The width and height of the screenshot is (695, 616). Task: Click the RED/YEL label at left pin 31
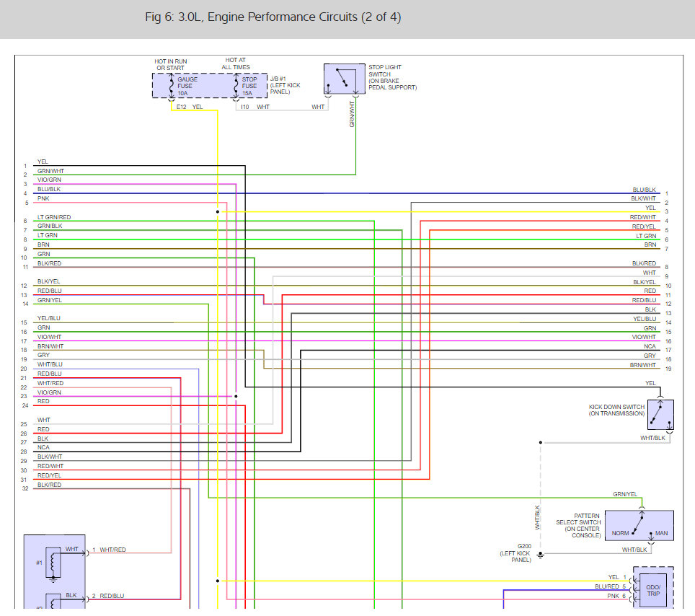[x=49, y=475]
